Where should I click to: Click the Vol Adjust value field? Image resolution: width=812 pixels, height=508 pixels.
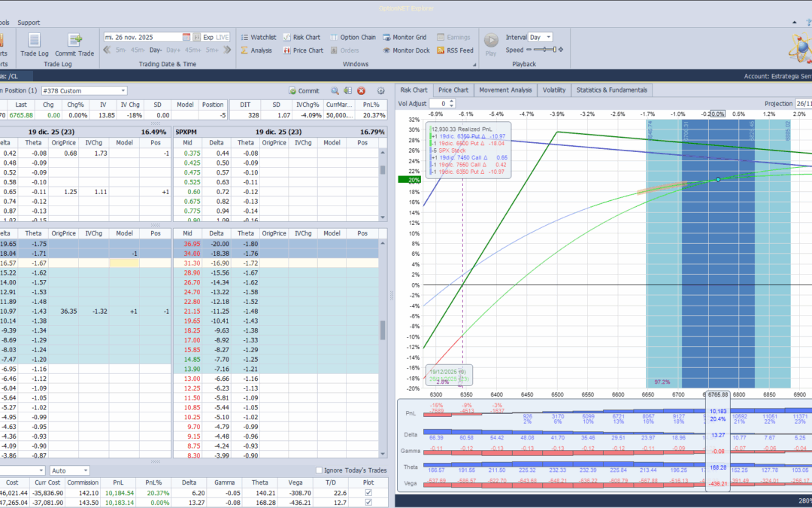pyautogui.click(x=438, y=104)
